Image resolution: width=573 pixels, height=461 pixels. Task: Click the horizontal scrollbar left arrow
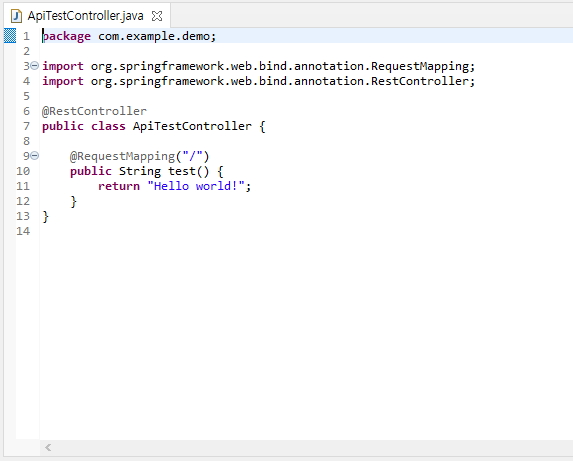[48, 447]
